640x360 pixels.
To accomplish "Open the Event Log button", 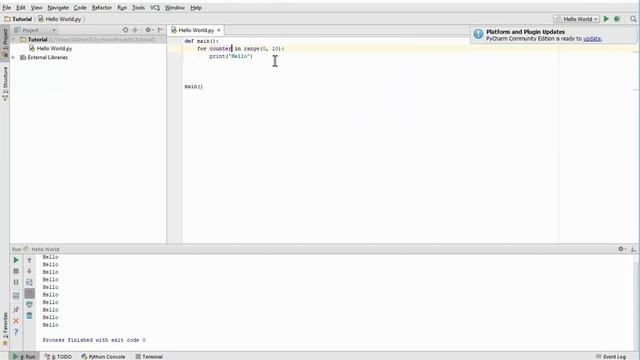I will [611, 356].
